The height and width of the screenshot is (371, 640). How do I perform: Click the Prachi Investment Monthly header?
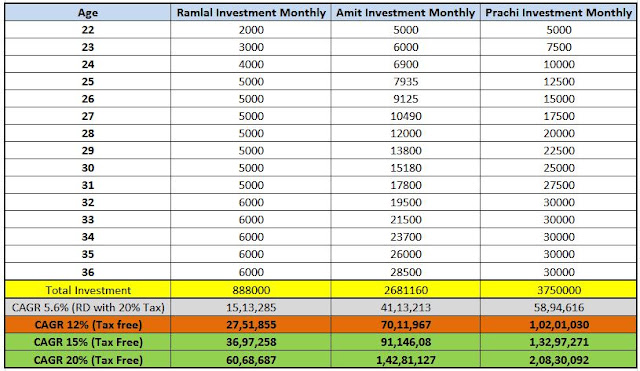point(558,13)
